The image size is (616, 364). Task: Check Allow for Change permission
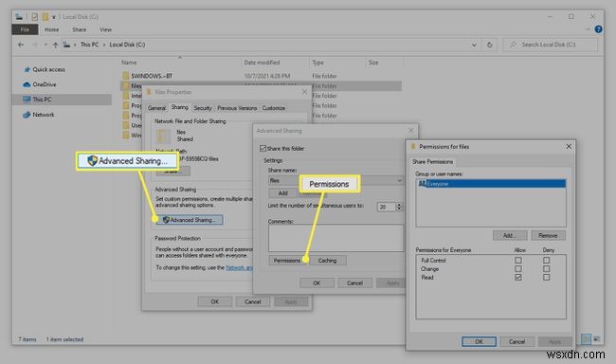coord(518,269)
